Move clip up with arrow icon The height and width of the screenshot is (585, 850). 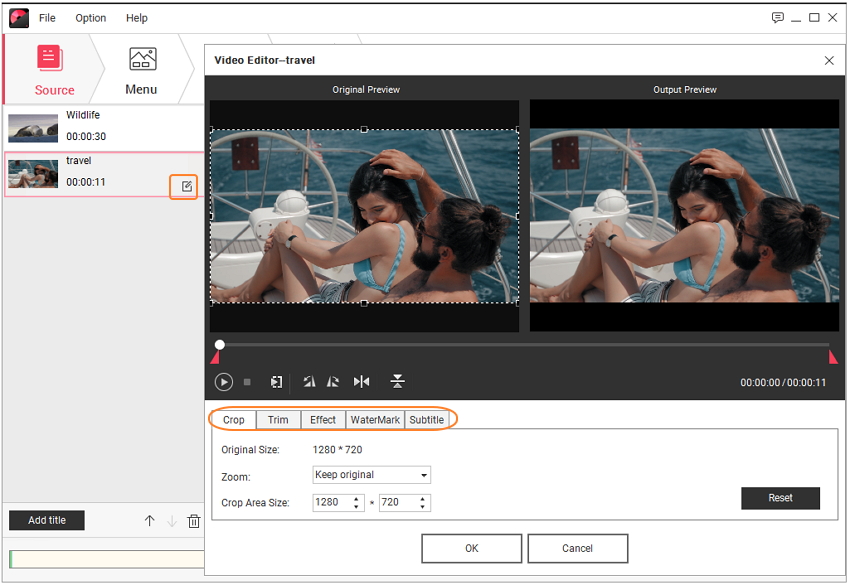click(150, 521)
